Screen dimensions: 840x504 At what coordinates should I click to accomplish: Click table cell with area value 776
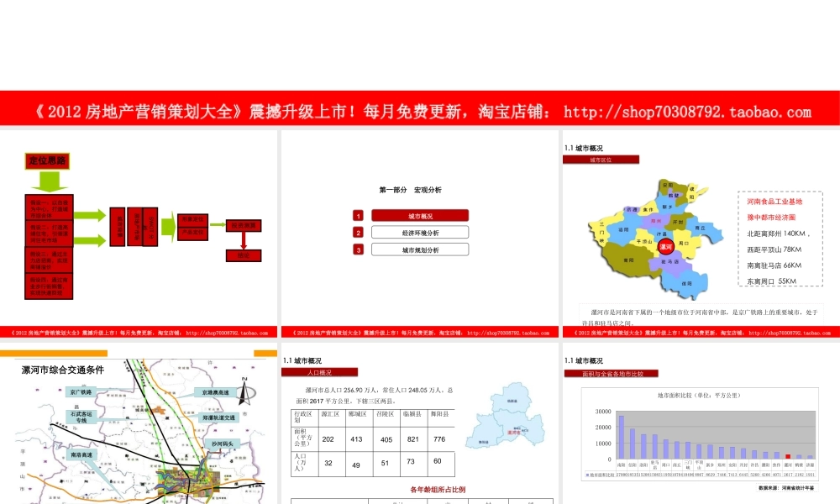[x=440, y=439]
